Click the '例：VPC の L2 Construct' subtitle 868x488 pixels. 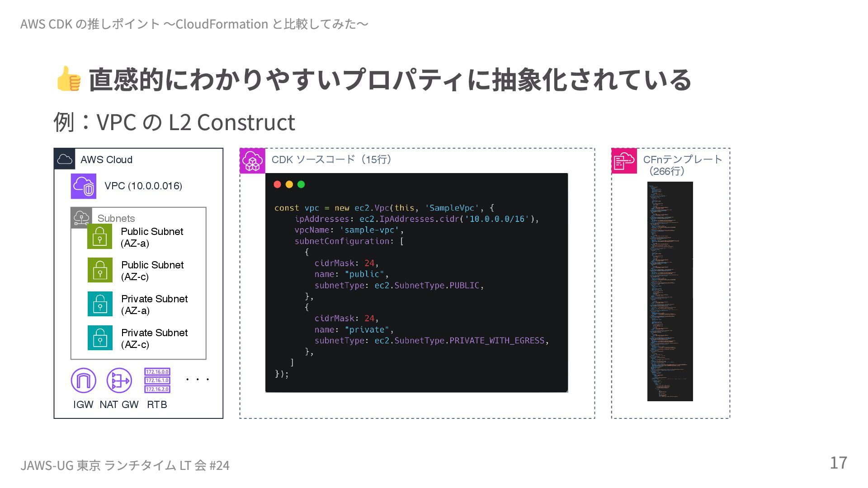point(174,122)
